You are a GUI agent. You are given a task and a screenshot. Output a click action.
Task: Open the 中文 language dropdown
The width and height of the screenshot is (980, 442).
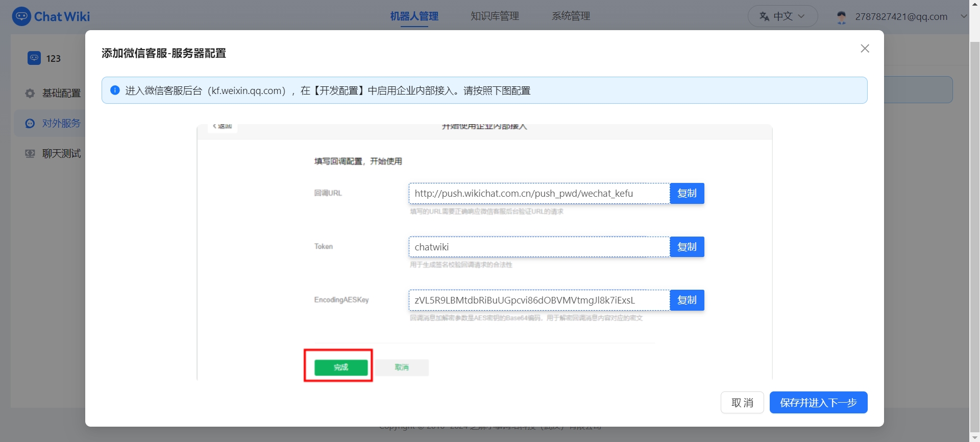pos(782,16)
